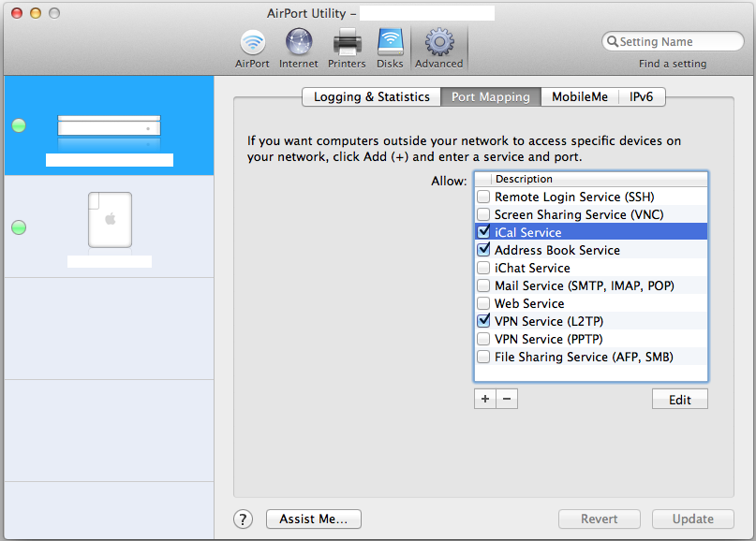The width and height of the screenshot is (756, 541).
Task: Enable the VPN Service (PPTP) checkbox
Action: [483, 339]
